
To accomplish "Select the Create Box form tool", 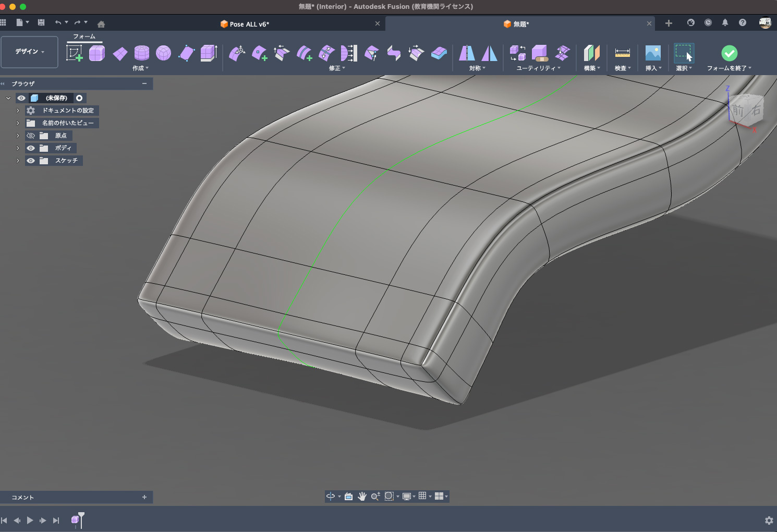I will click(x=97, y=53).
